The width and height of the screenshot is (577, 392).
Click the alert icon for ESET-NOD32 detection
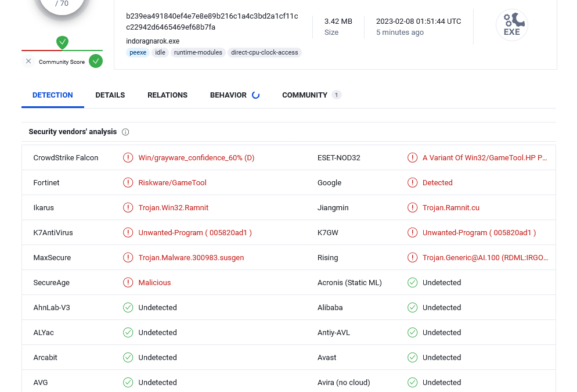point(413,158)
